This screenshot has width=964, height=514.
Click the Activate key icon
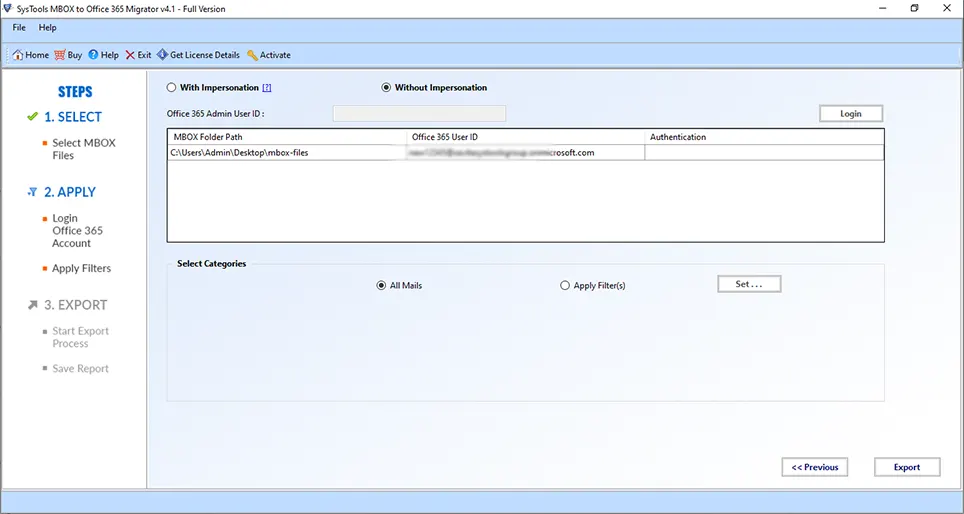[x=252, y=55]
